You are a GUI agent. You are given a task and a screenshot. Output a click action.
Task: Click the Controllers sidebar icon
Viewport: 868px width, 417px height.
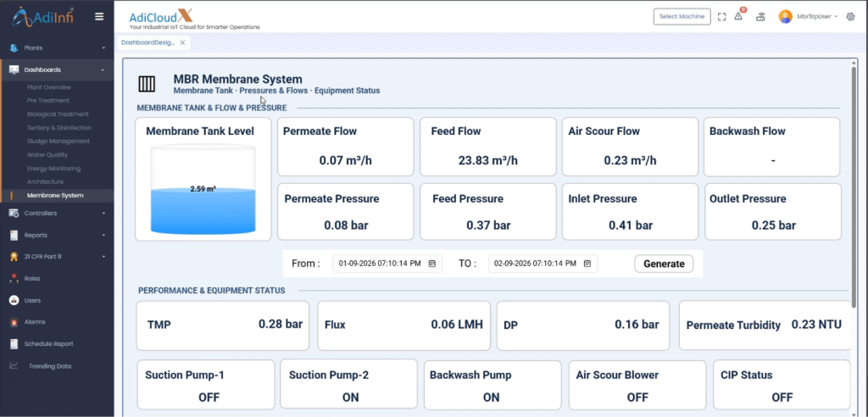[14, 214]
